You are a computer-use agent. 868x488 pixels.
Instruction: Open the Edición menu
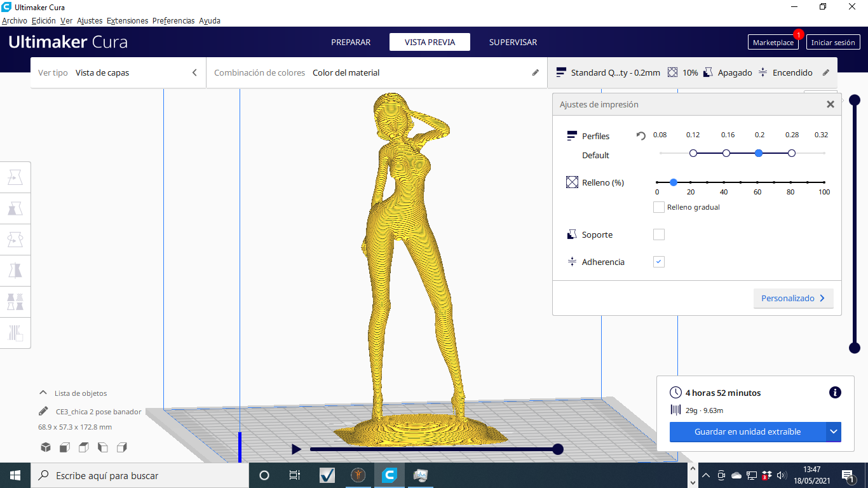pos(44,20)
